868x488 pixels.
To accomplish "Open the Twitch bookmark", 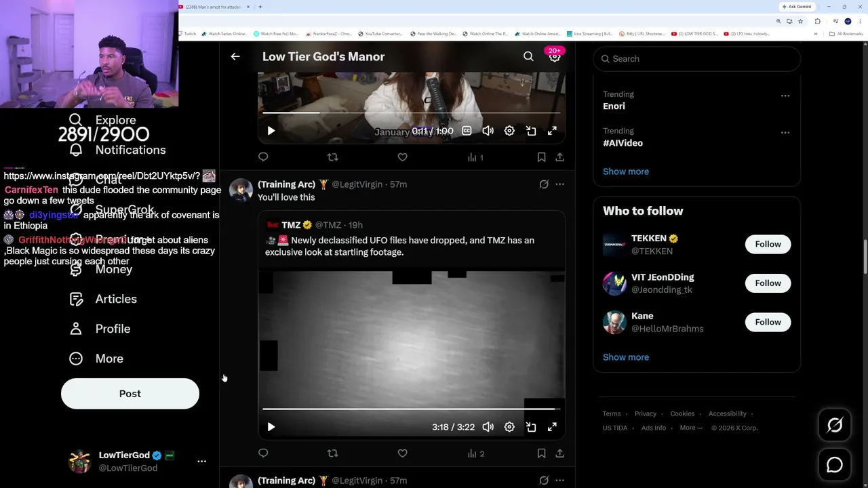I will tap(186, 34).
